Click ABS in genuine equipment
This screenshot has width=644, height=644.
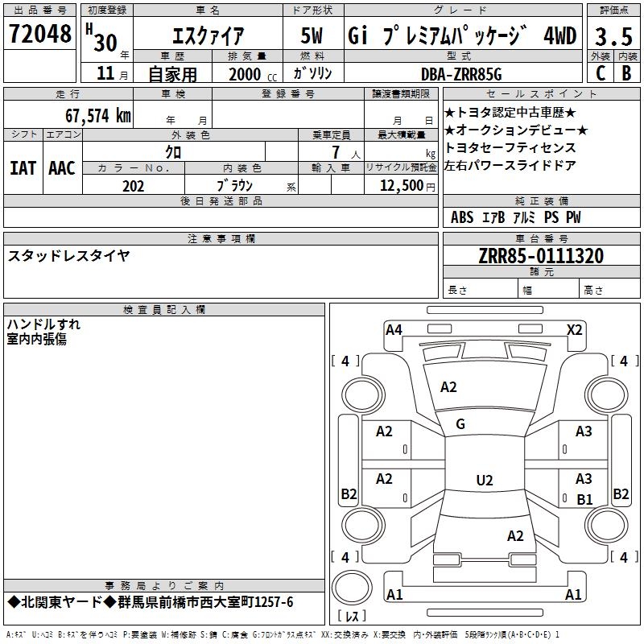coord(462,217)
